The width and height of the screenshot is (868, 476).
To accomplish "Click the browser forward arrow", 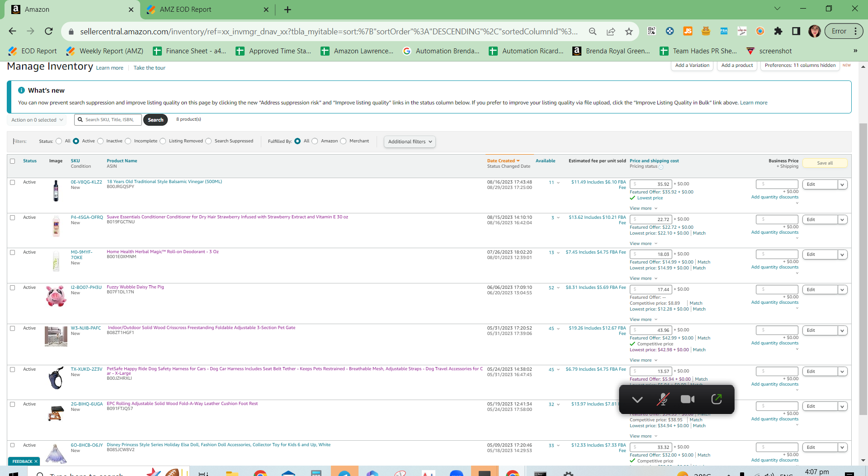I will pyautogui.click(x=30, y=31).
